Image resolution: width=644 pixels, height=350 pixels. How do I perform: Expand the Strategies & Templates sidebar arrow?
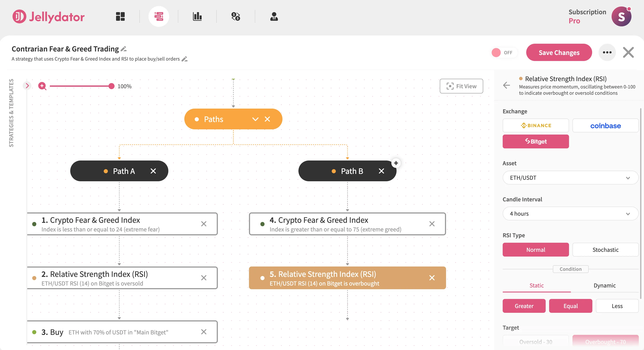(27, 86)
